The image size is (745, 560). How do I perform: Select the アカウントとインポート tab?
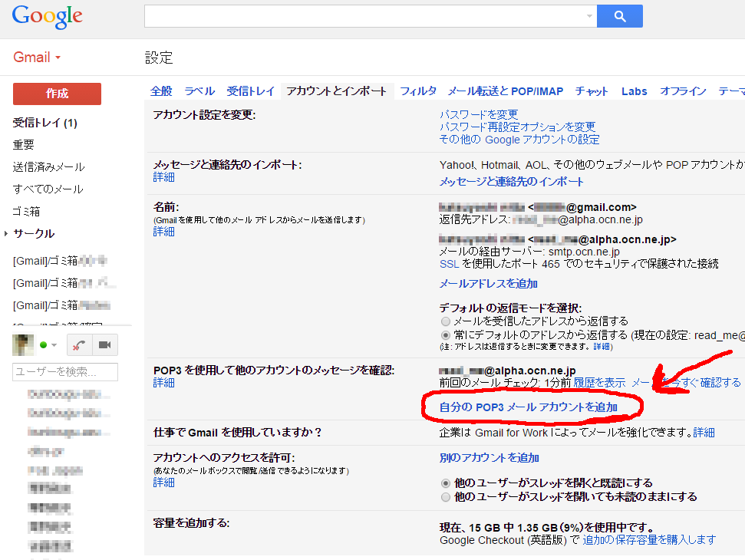click(336, 91)
